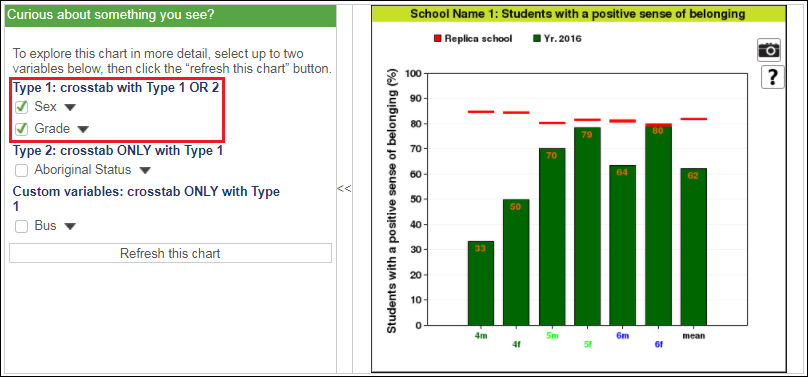Click the 4m bar showing 33

(481, 283)
